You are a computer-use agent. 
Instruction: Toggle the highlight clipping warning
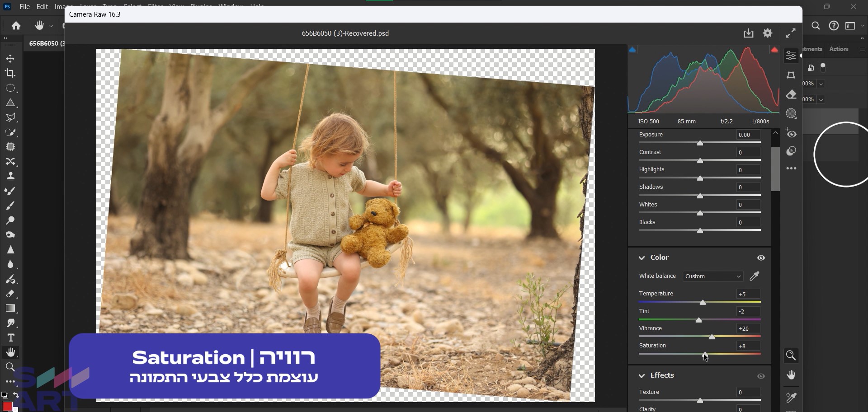(774, 50)
